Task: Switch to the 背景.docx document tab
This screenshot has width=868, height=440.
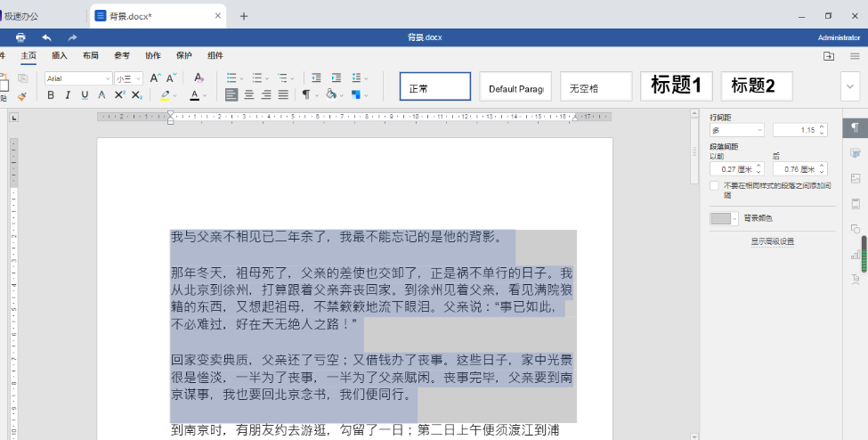Action: (158, 16)
